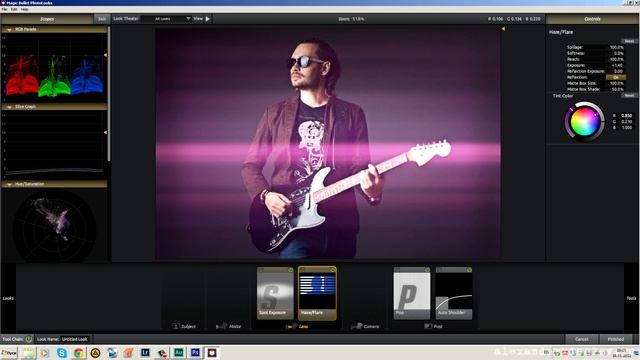
Task: Click the Matte Box Shade value
Action: (x=616, y=89)
